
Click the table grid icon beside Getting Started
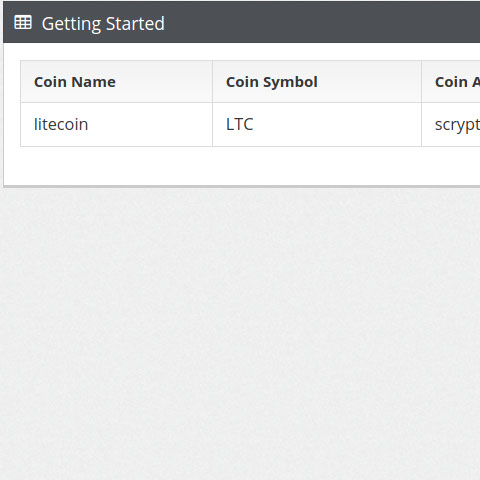23,23
